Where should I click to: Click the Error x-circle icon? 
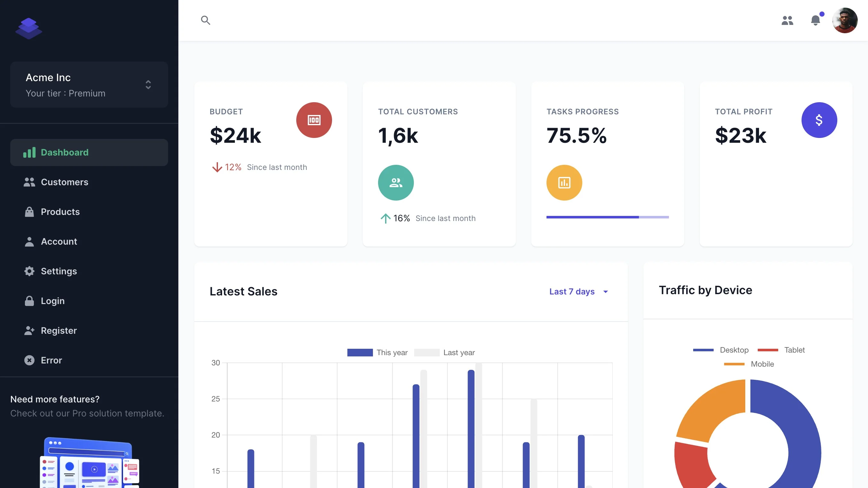point(29,360)
